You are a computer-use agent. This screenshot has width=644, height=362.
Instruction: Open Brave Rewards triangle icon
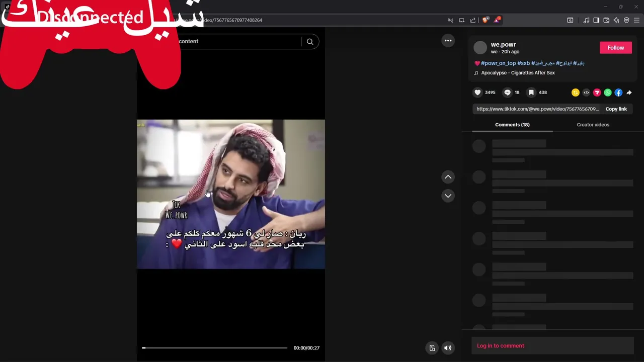(497, 20)
